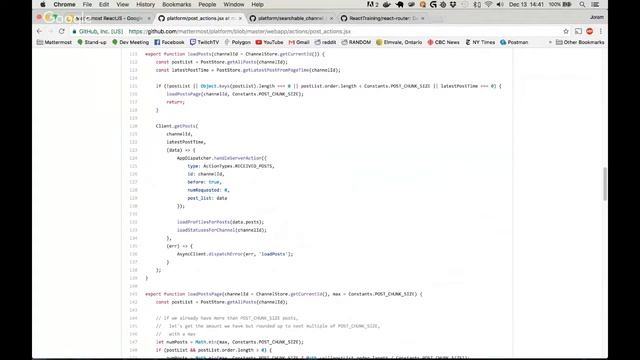The height and width of the screenshot is (360, 640).
Task: Expand the Other Bookmarks folder
Action: (x=580, y=42)
